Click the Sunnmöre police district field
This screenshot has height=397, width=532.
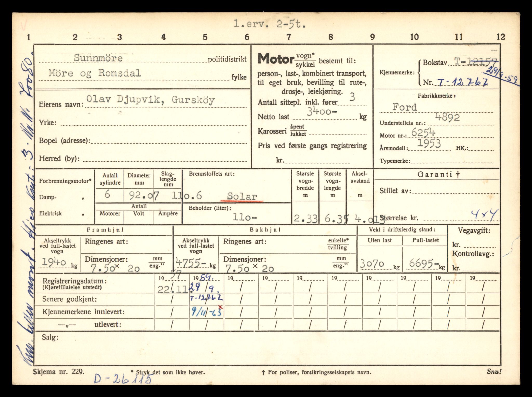tap(98, 58)
